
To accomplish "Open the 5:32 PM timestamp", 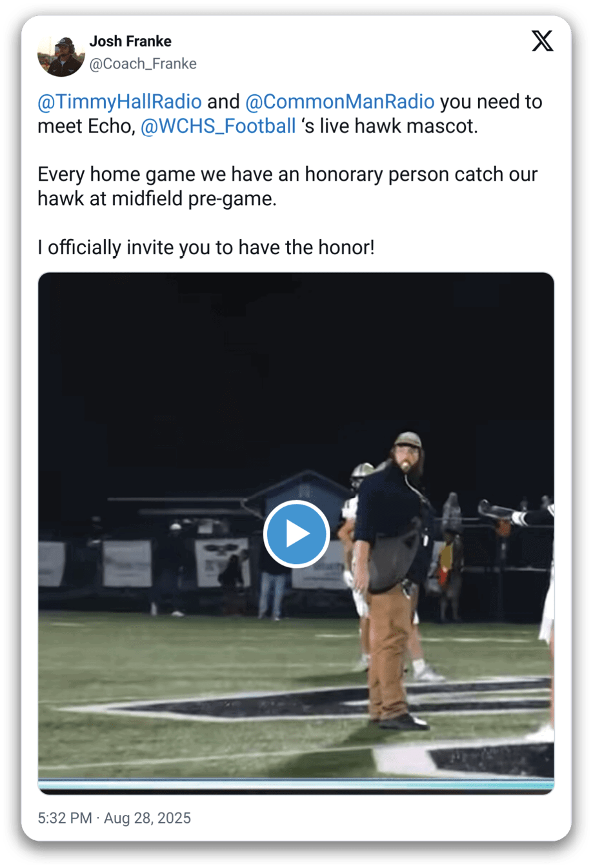I will (65, 818).
